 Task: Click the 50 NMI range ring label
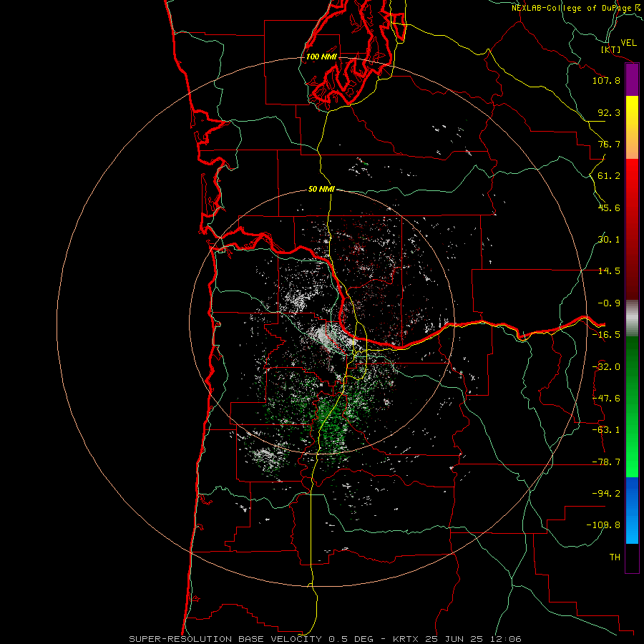click(x=321, y=189)
